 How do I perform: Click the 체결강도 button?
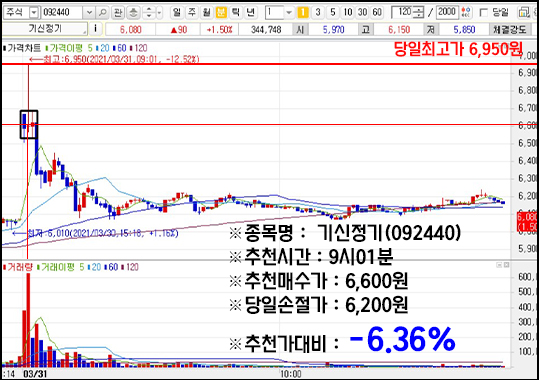pyautogui.click(x=510, y=29)
